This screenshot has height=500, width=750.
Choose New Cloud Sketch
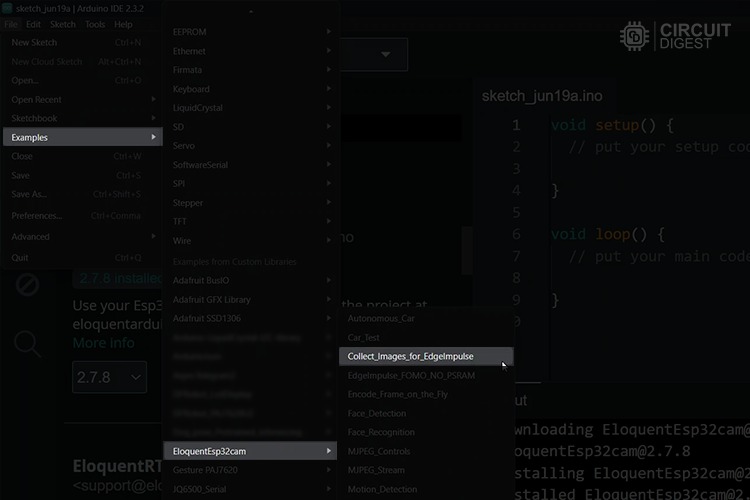click(x=82, y=62)
